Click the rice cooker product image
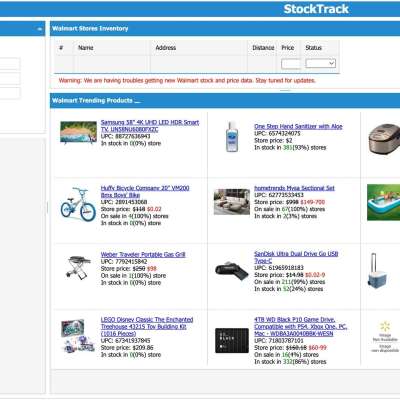This screenshot has width=400, height=400. (x=384, y=139)
